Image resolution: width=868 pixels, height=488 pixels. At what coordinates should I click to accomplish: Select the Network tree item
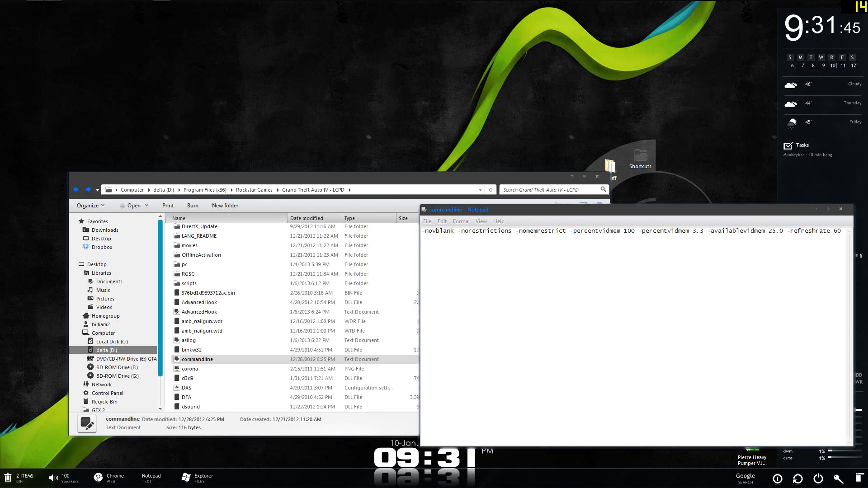[x=101, y=385]
